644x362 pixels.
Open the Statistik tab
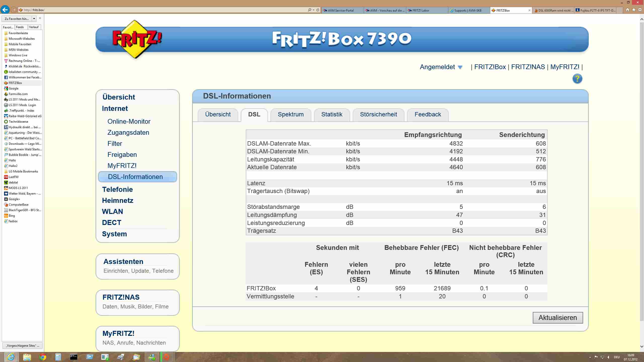click(x=332, y=114)
